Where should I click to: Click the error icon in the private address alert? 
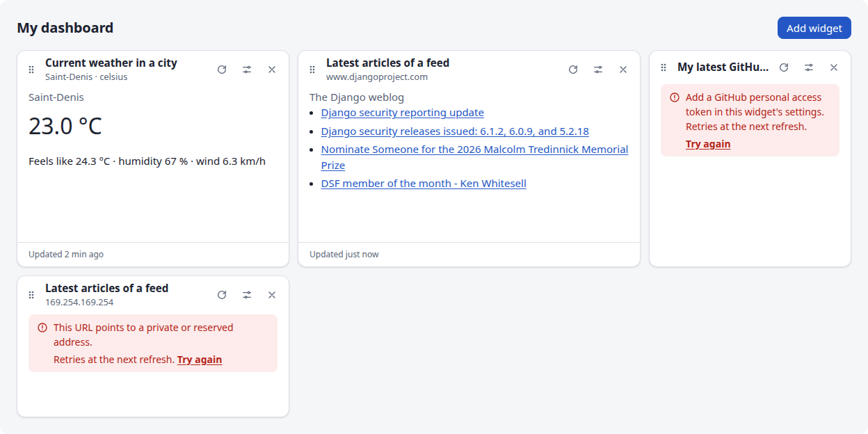(x=42, y=328)
